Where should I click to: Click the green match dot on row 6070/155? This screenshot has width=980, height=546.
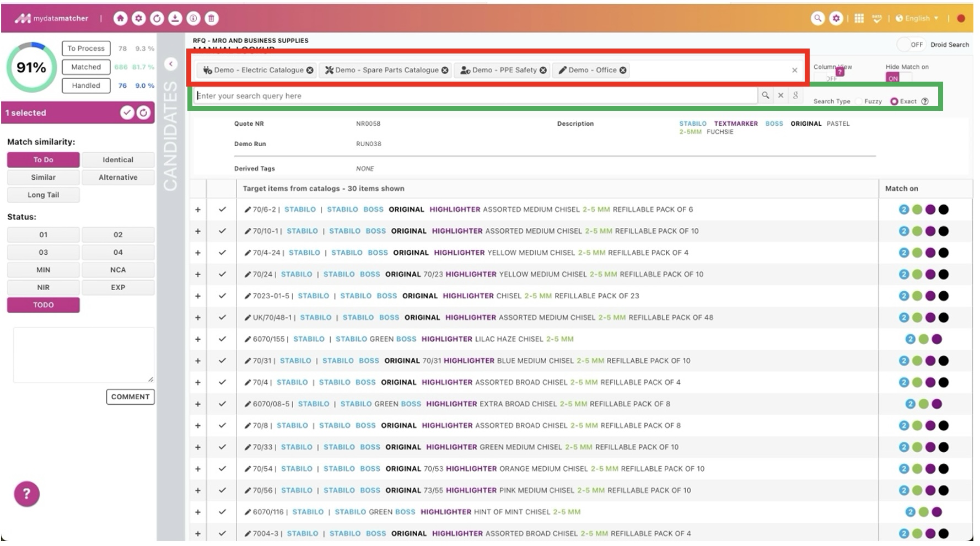tap(924, 339)
